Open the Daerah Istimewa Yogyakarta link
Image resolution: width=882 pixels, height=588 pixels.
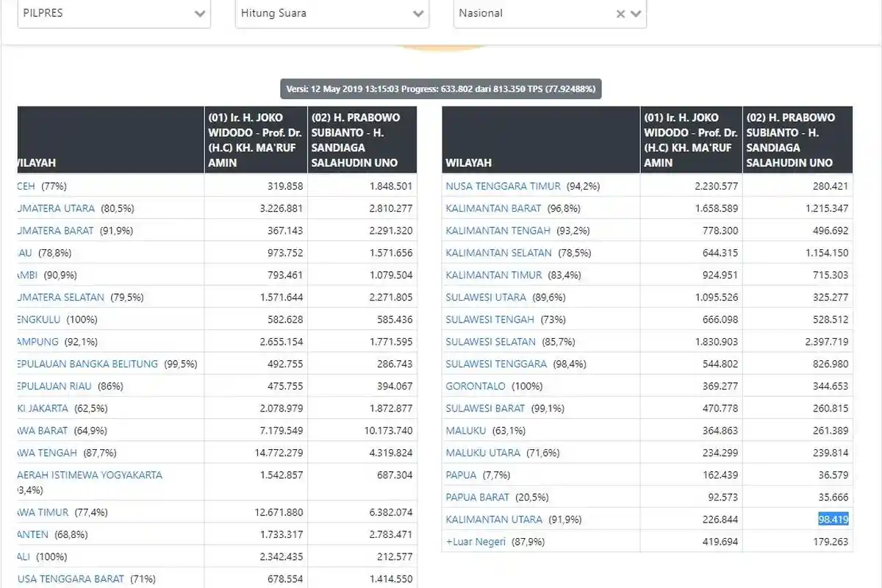(90, 475)
